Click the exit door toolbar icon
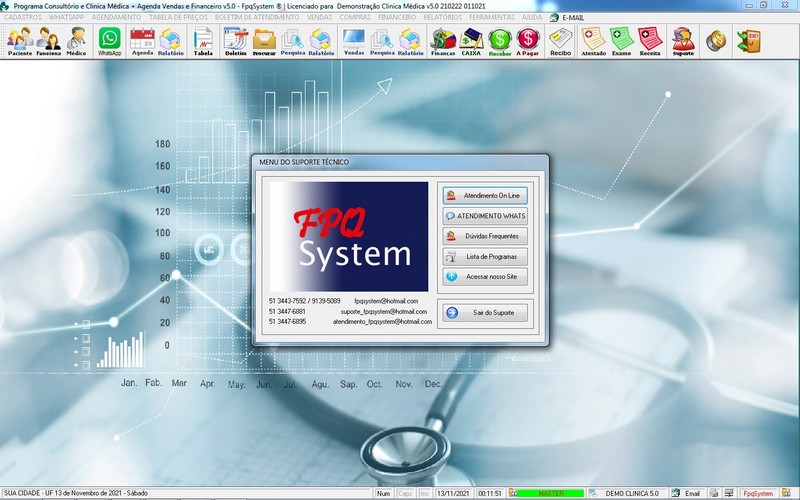800x500 pixels. 749,41
